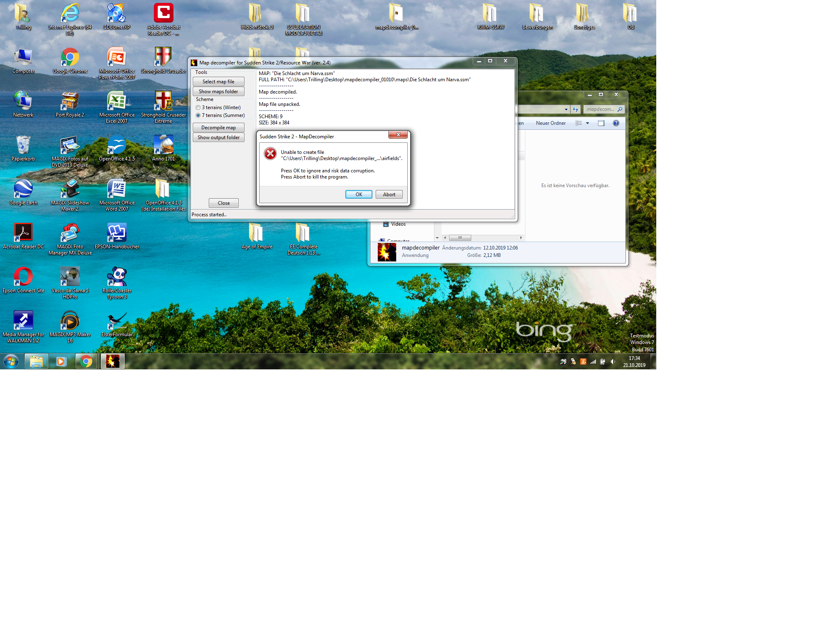Close the Sudden Strike 2 error dialog

(x=398, y=135)
